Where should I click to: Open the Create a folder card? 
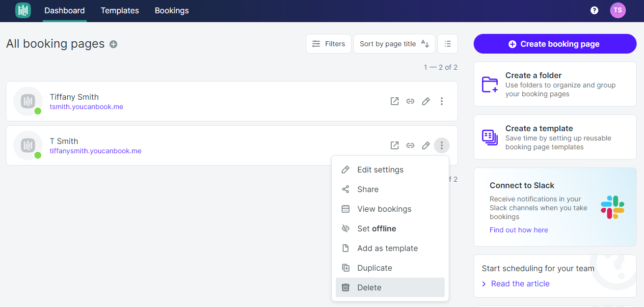555,84
